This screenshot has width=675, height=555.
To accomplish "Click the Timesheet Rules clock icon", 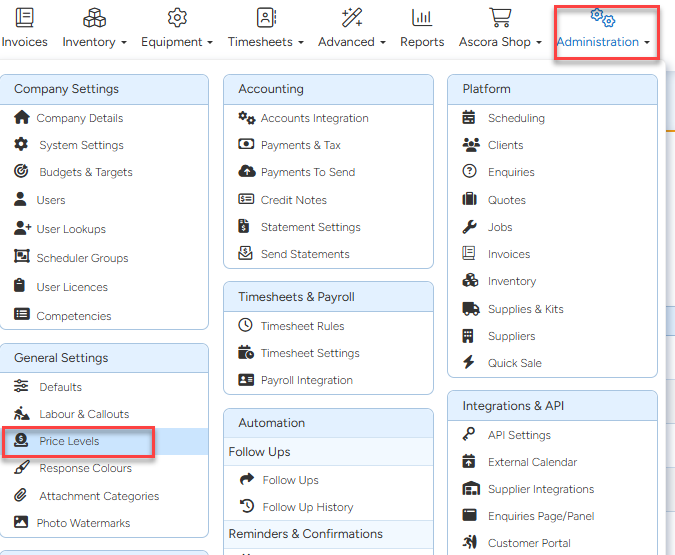I will 245,326.
